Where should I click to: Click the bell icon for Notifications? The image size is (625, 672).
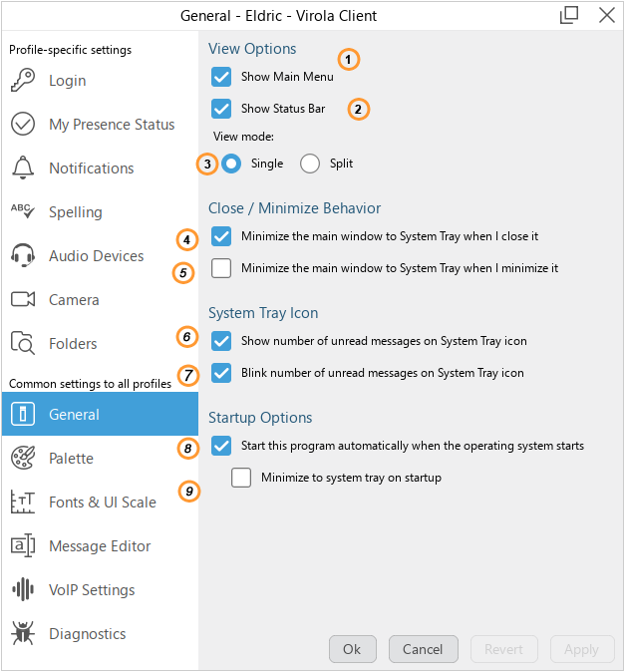22,168
